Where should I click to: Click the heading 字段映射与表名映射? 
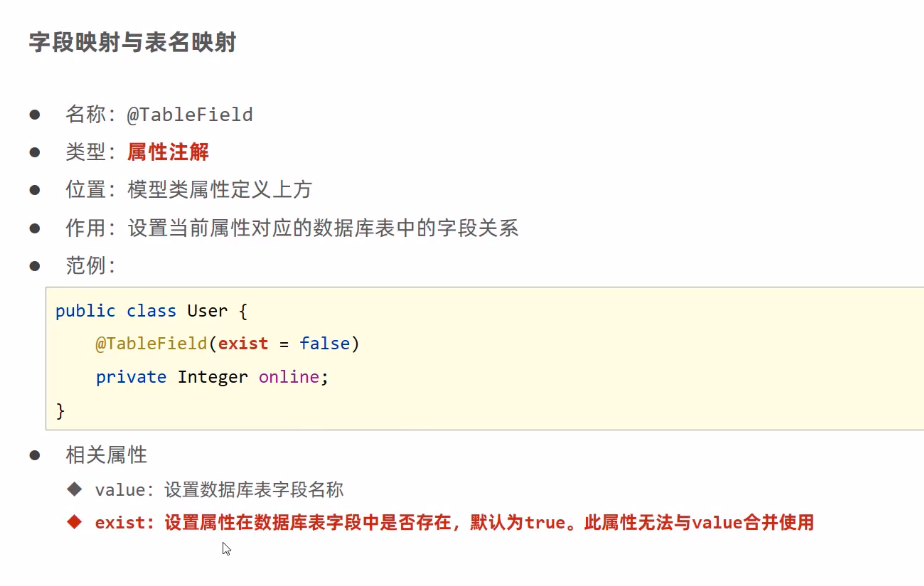(x=132, y=43)
